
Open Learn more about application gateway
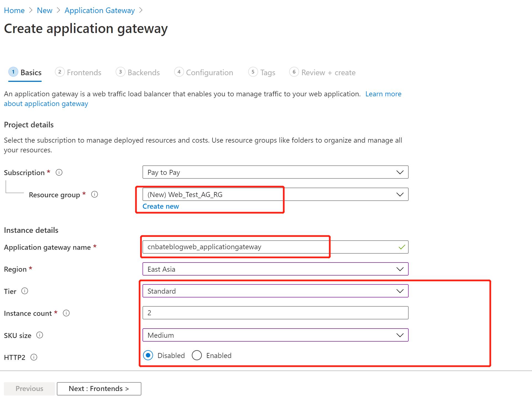click(x=383, y=94)
